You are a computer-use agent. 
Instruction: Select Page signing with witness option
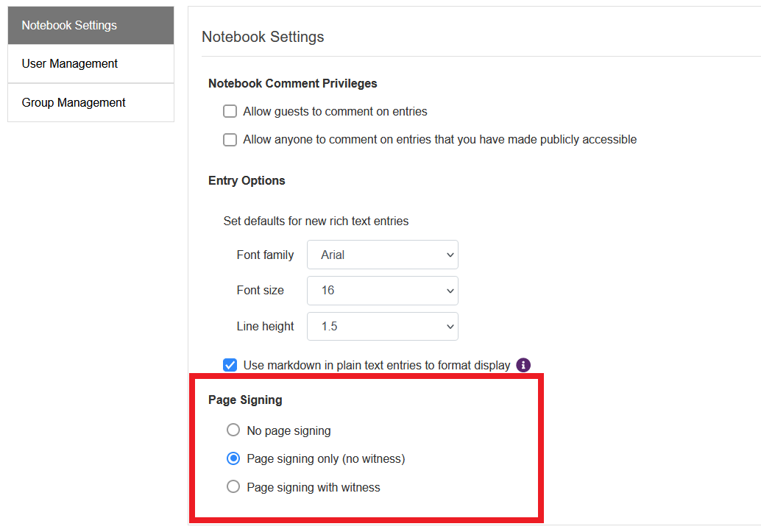click(x=233, y=487)
